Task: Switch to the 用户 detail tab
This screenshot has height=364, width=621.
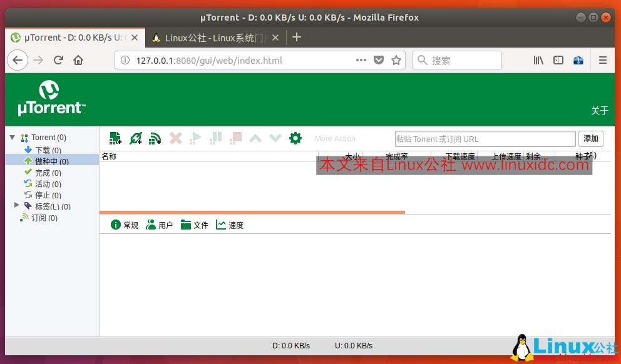Action: (x=159, y=225)
